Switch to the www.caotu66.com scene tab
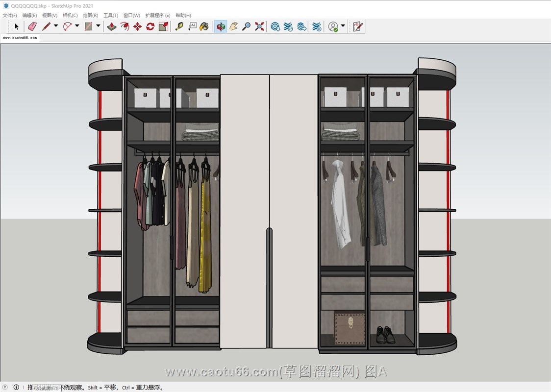Image resolution: width=551 pixels, height=392 pixels. pyautogui.click(x=20, y=37)
